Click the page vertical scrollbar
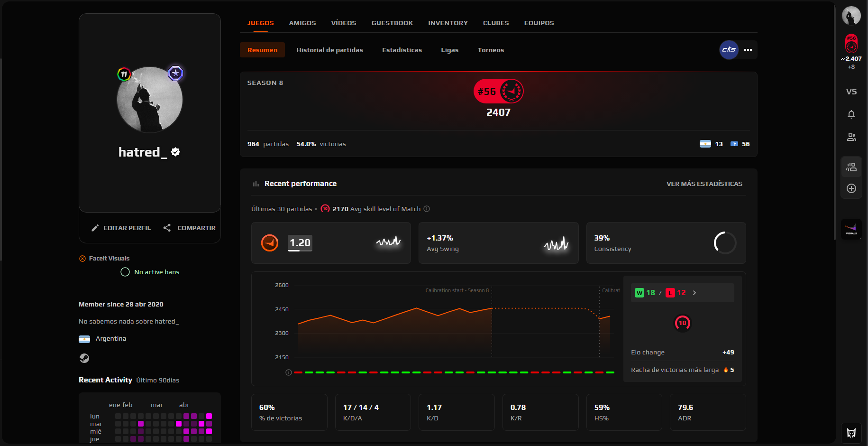This screenshot has height=446, width=868. pyautogui.click(x=835, y=122)
